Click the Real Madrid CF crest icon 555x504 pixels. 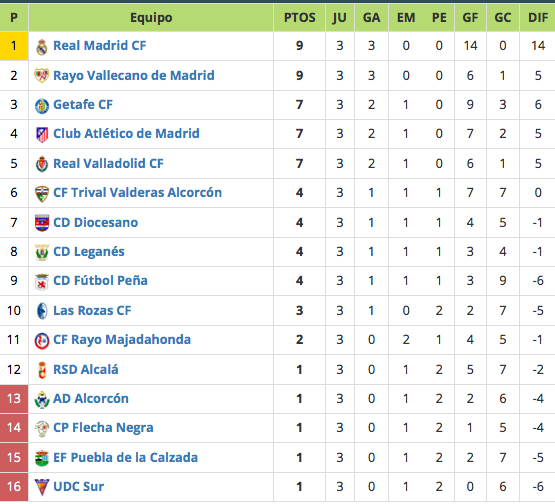click(x=42, y=47)
